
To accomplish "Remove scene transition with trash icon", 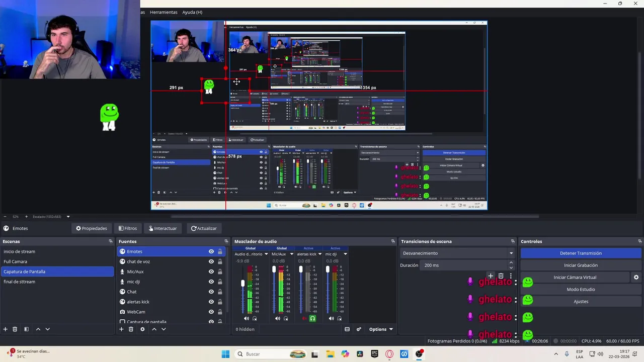I will 501,276.
